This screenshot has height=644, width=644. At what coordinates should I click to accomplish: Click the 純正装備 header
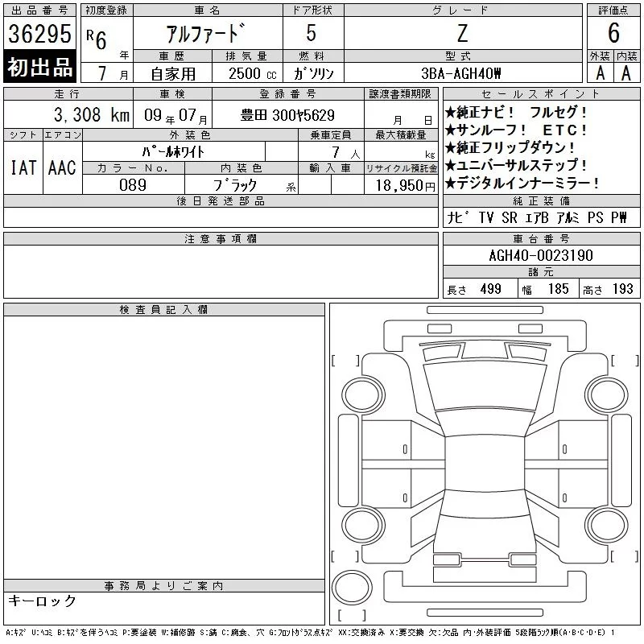[541, 200]
